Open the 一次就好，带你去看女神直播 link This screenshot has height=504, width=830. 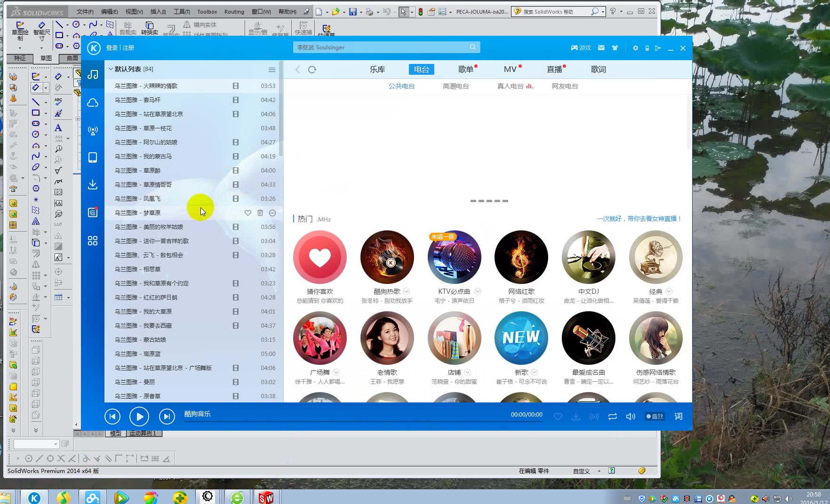pyautogui.click(x=639, y=219)
